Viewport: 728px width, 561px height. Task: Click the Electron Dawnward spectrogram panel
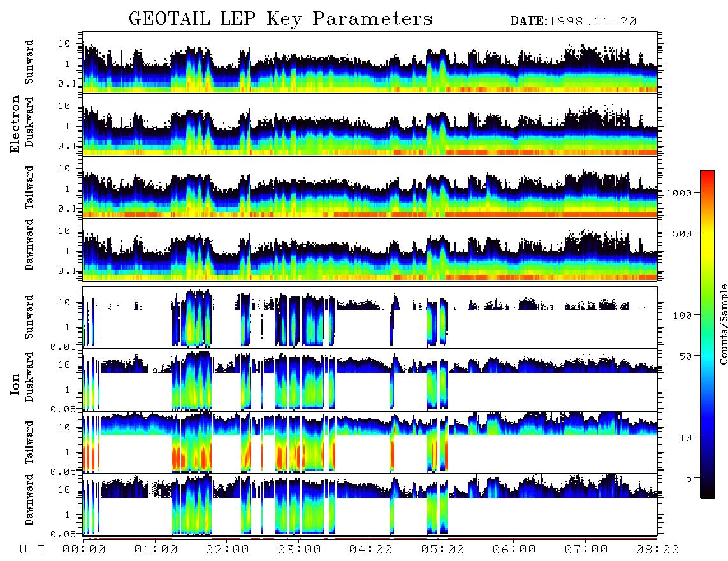pyautogui.click(x=370, y=249)
